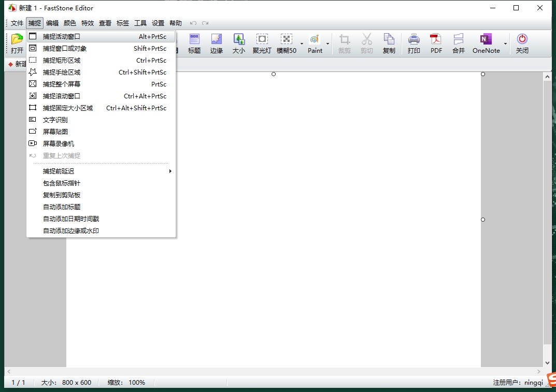This screenshot has width=556, height=392.
Task: Click the vertical scrollbar down arrow
Action: click(x=547, y=364)
